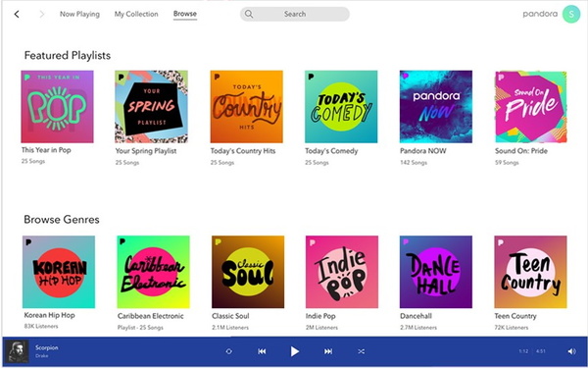Focus the Search field
The height and width of the screenshot is (368, 588).
(295, 14)
